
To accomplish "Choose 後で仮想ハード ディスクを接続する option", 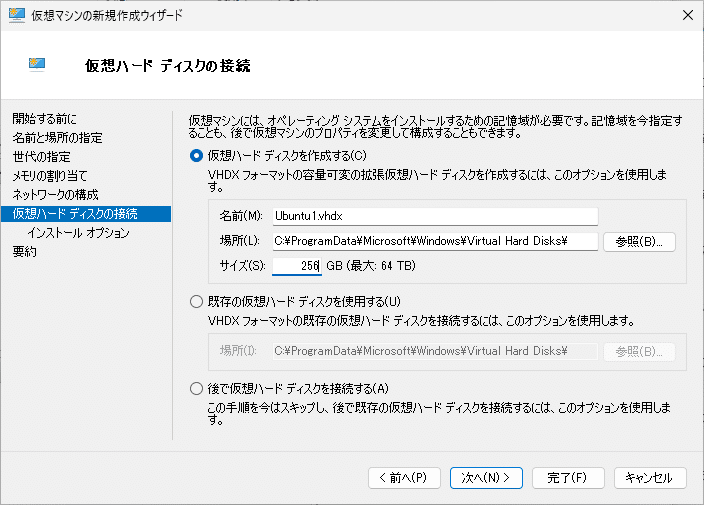I will (x=196, y=388).
